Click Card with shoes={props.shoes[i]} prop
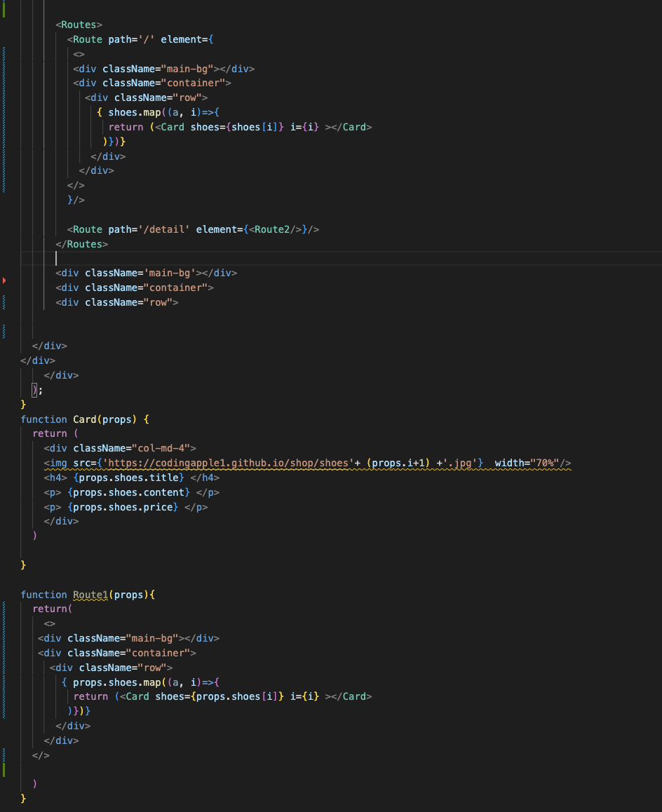This screenshot has height=812, width=662. [223, 696]
